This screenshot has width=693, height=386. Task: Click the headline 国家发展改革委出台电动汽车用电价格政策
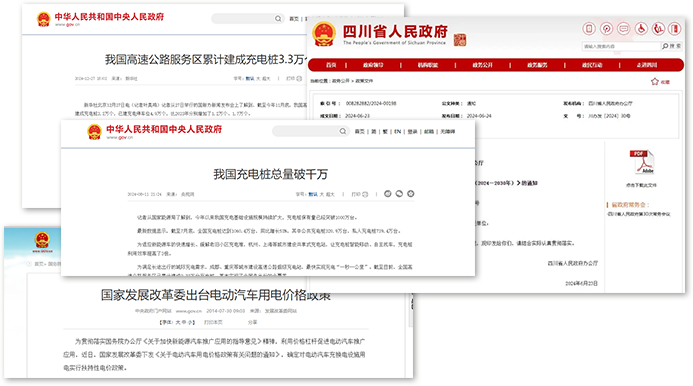216,295
